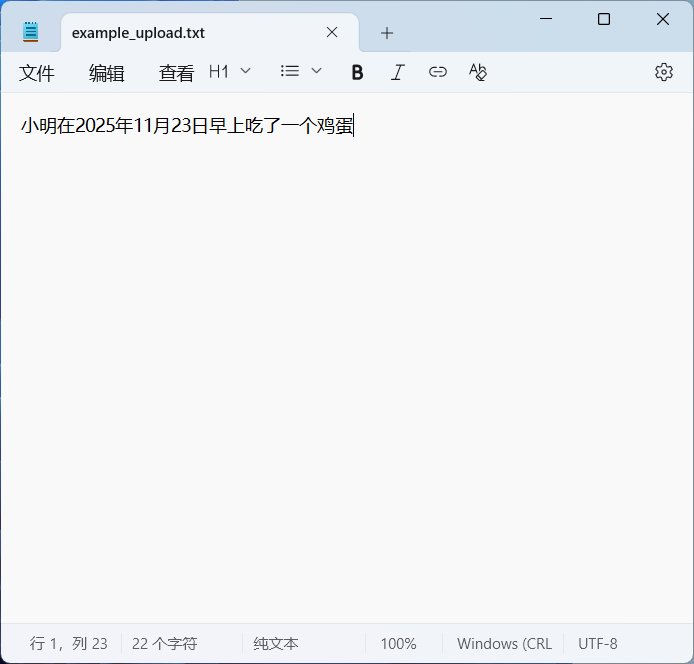Click the text line 小明在2025年11月23日早上吃了一个鸡蛋

point(187,126)
